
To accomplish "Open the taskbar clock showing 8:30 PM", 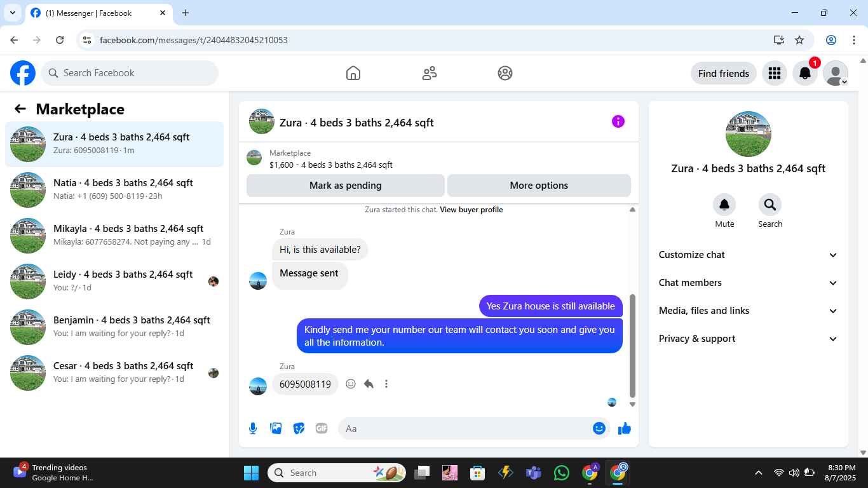I will (841, 473).
